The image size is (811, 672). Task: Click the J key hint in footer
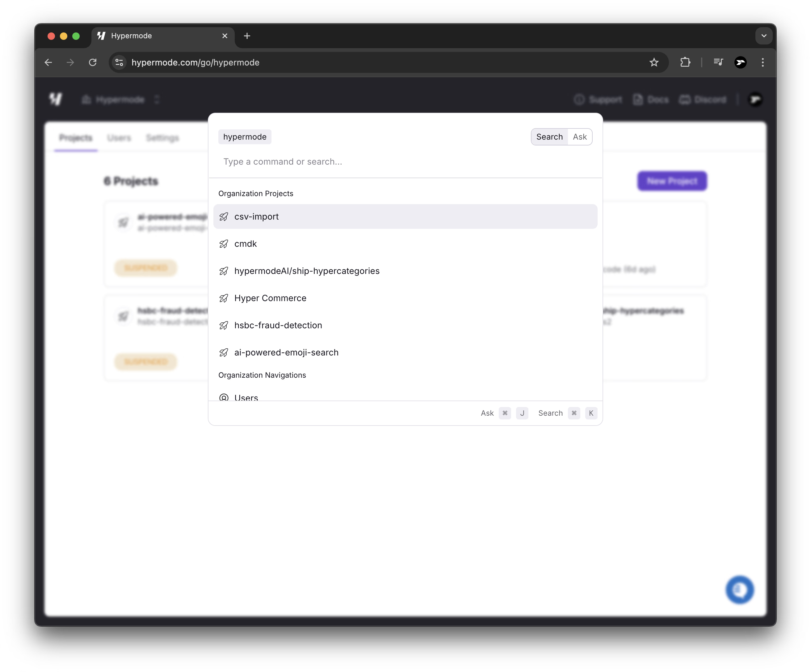[x=522, y=413]
